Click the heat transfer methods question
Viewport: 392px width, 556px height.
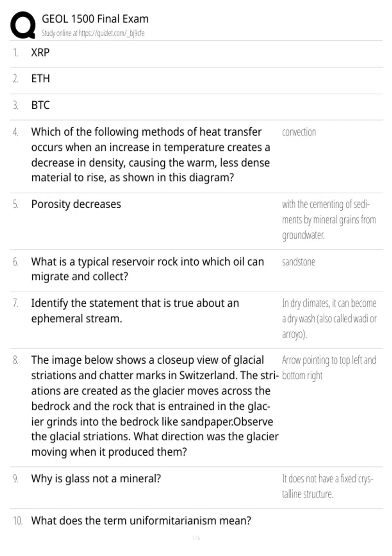151,155
